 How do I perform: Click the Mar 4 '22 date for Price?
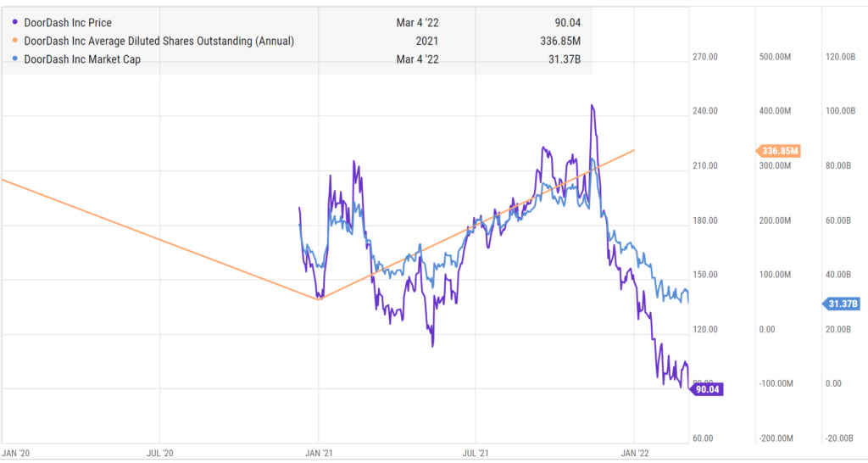(x=417, y=23)
